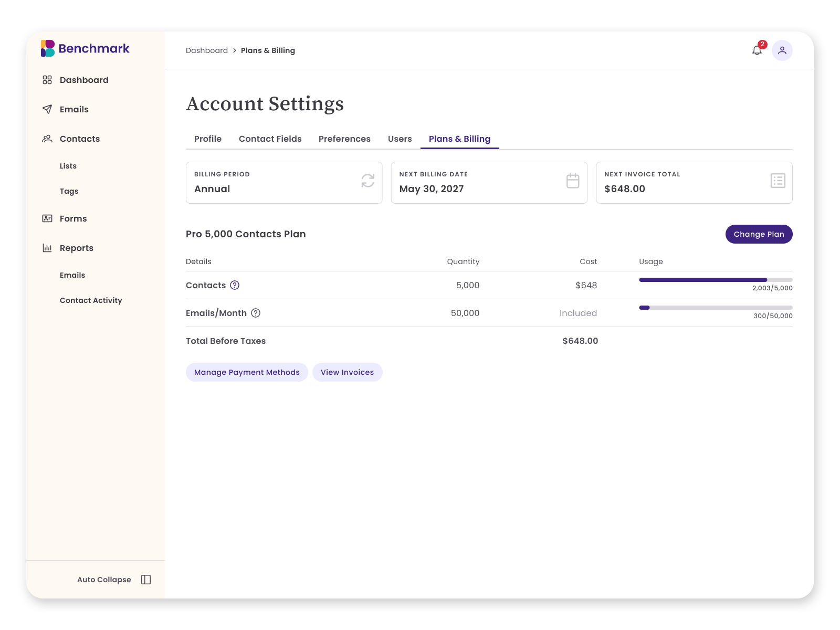Click the 'Account Settings' page heading
840x630 pixels.
coord(265,104)
